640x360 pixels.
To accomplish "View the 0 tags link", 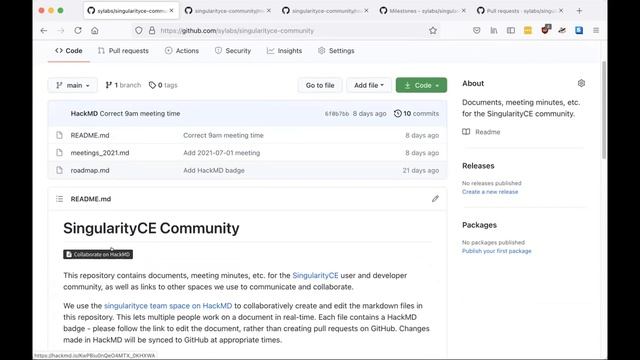I will (x=163, y=85).
